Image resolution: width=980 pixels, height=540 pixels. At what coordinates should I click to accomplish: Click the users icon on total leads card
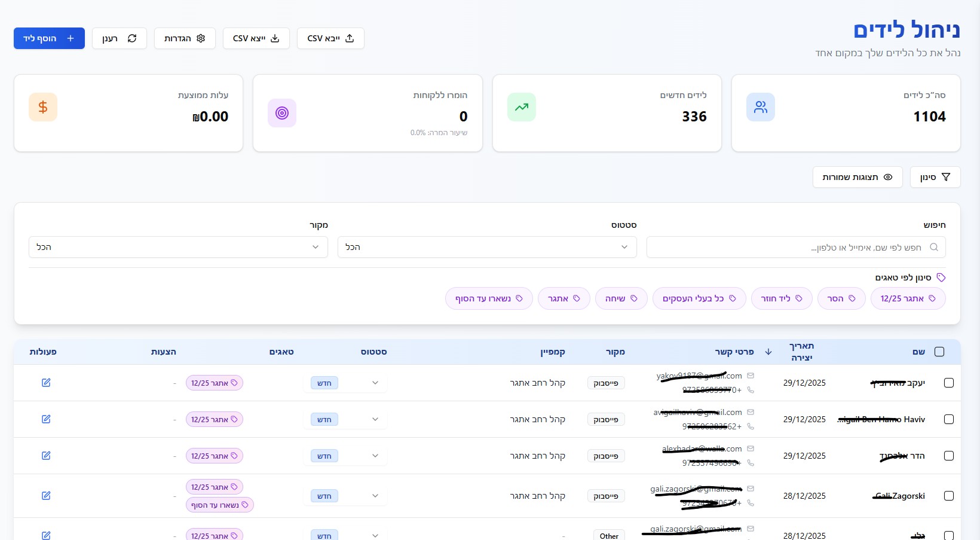pos(761,107)
